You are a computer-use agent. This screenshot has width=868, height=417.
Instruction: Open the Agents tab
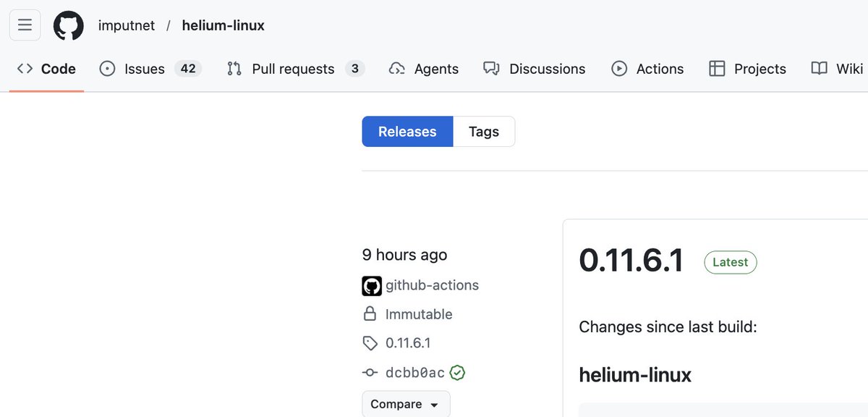pos(424,69)
